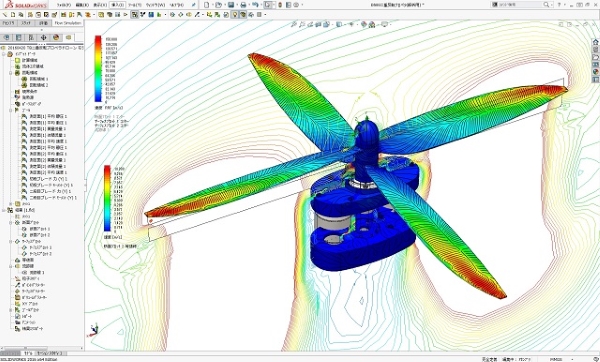Click the zoom-to-fit magnifier in view toolbar
600x362 pixels.
click(x=294, y=24)
